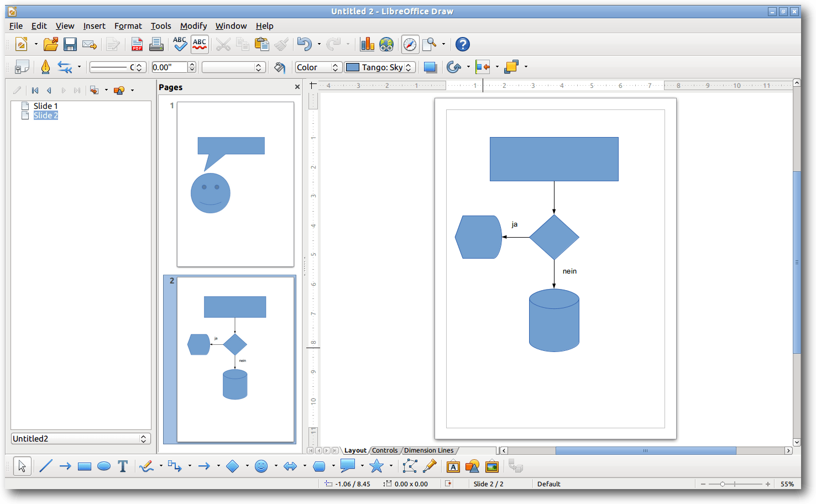Open the Color area style dropdown
The width and height of the screenshot is (816, 504).
pos(318,67)
